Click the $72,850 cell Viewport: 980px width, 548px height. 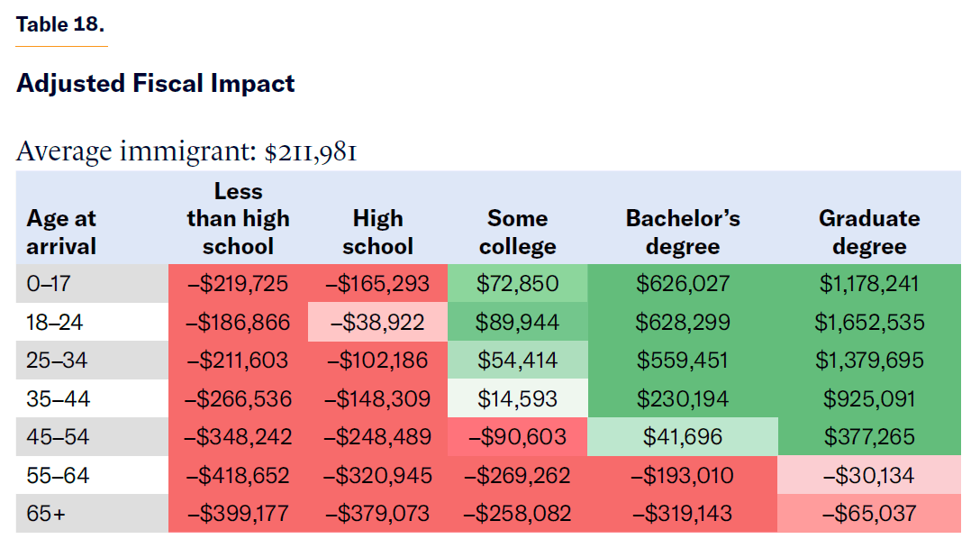point(517,284)
